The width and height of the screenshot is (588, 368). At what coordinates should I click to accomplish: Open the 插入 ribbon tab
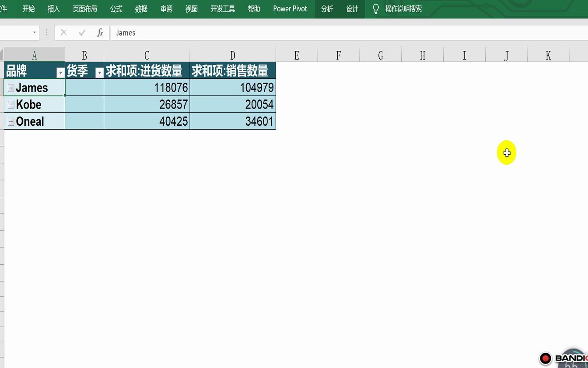tap(53, 9)
